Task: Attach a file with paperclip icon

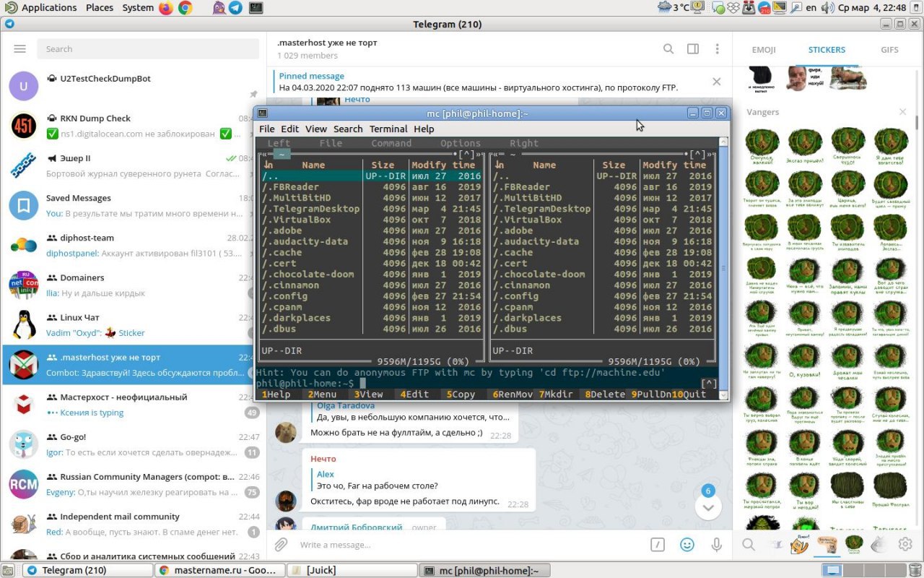Action: click(x=281, y=545)
